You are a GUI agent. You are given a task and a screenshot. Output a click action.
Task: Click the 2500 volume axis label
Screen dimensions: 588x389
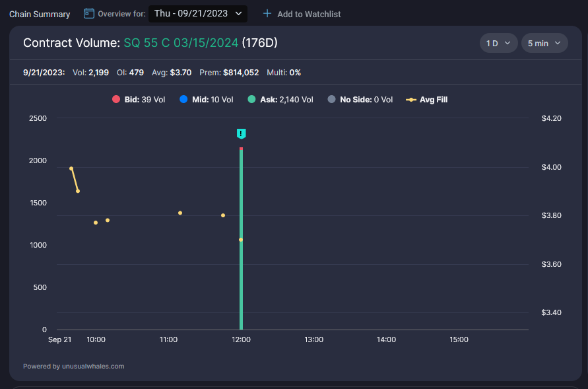pos(38,118)
